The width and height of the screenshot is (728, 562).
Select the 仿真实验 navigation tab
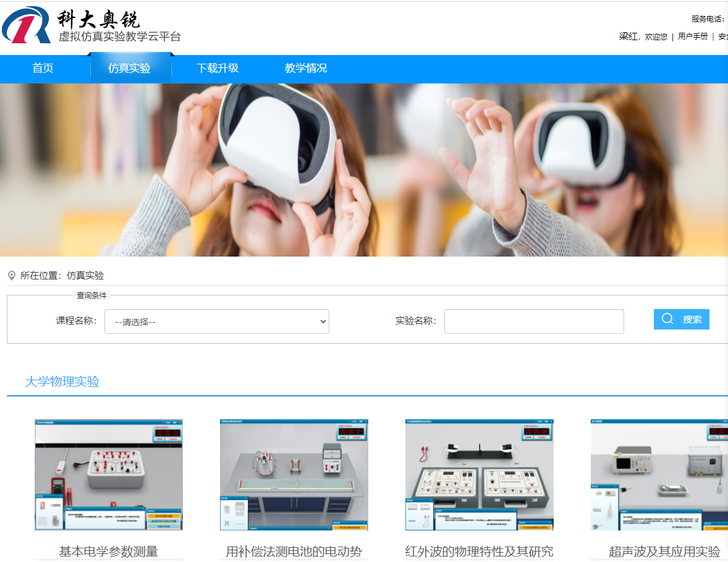[x=129, y=69]
